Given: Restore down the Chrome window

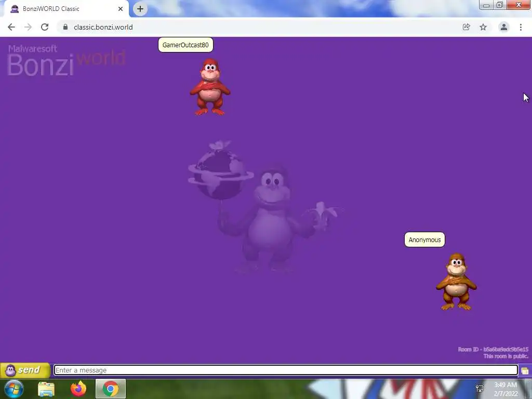Looking at the screenshot, I should pos(499,5).
